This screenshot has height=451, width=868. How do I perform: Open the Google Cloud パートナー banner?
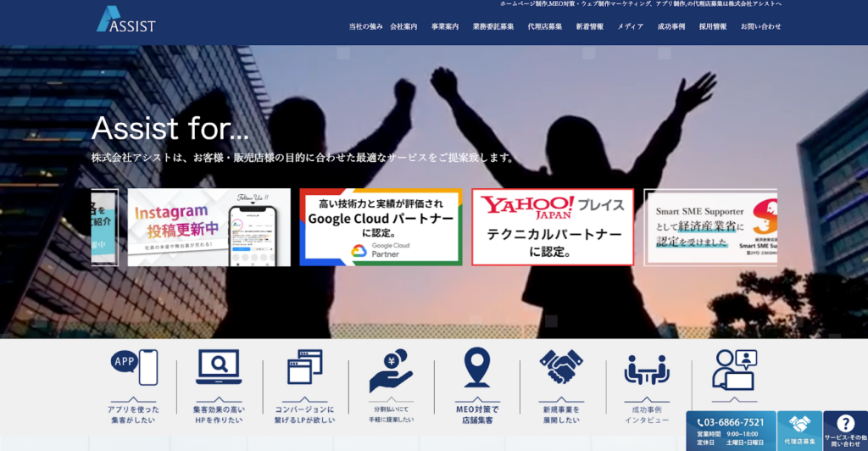(x=381, y=227)
